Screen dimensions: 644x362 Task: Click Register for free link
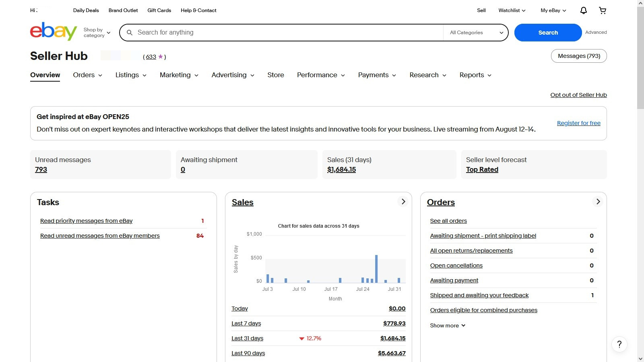[x=578, y=123]
